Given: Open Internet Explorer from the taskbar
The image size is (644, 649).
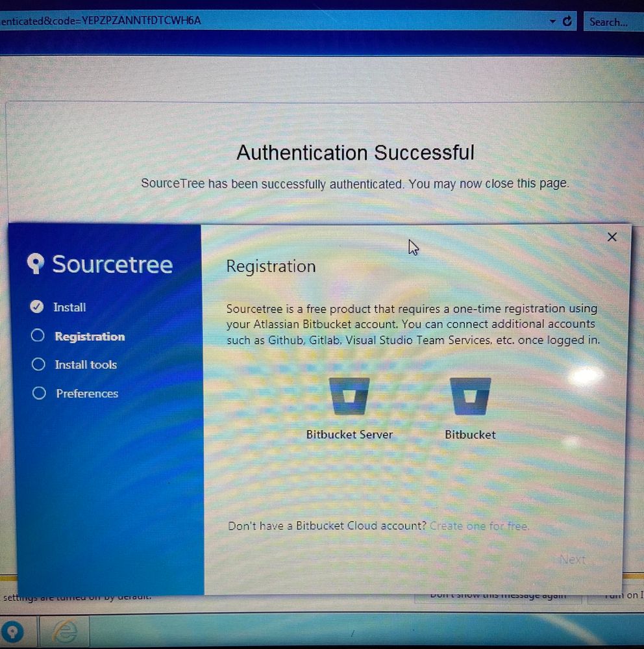Looking at the screenshot, I should pos(64,631).
